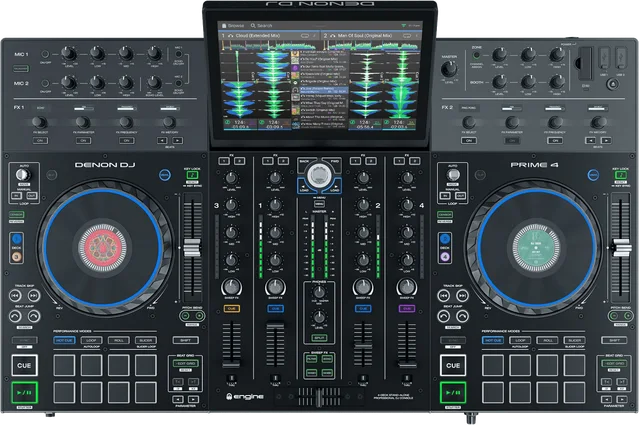Image resolution: width=640 pixels, height=425 pixels.
Task: Select Deck 1 layer button
Action: pyautogui.click(x=17, y=238)
